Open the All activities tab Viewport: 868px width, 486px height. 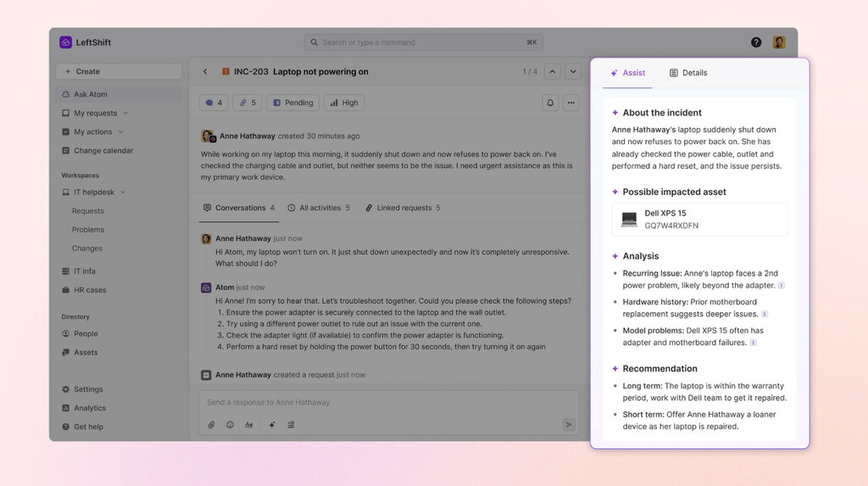click(319, 208)
